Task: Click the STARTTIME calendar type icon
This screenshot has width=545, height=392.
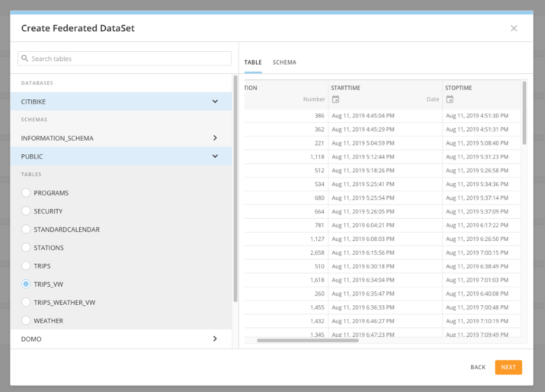Action: tap(335, 99)
